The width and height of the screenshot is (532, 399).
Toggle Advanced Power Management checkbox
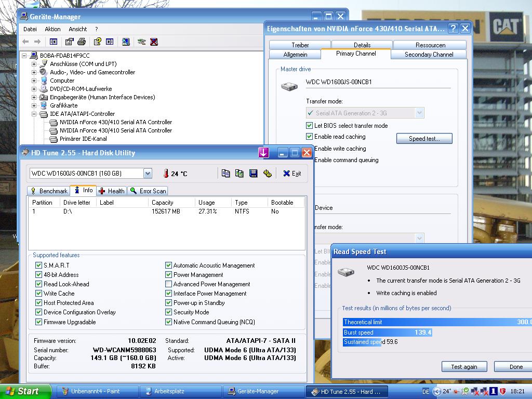coord(168,284)
